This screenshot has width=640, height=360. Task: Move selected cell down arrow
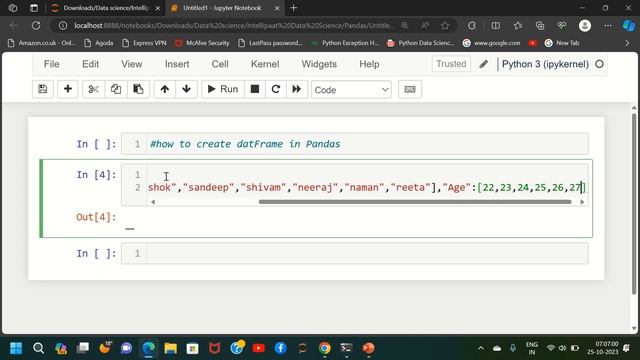[x=187, y=89]
